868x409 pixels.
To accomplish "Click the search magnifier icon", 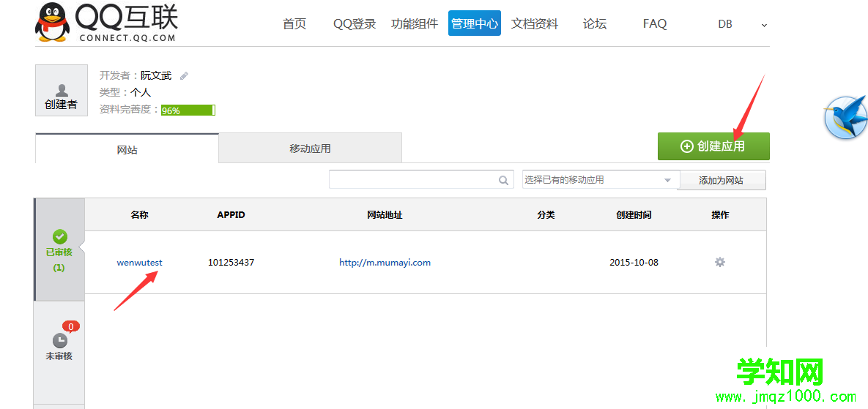I will pyautogui.click(x=503, y=180).
